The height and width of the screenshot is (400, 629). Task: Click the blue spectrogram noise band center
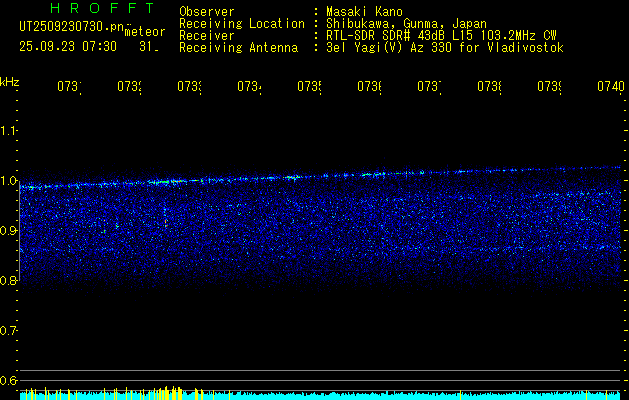[320, 228]
